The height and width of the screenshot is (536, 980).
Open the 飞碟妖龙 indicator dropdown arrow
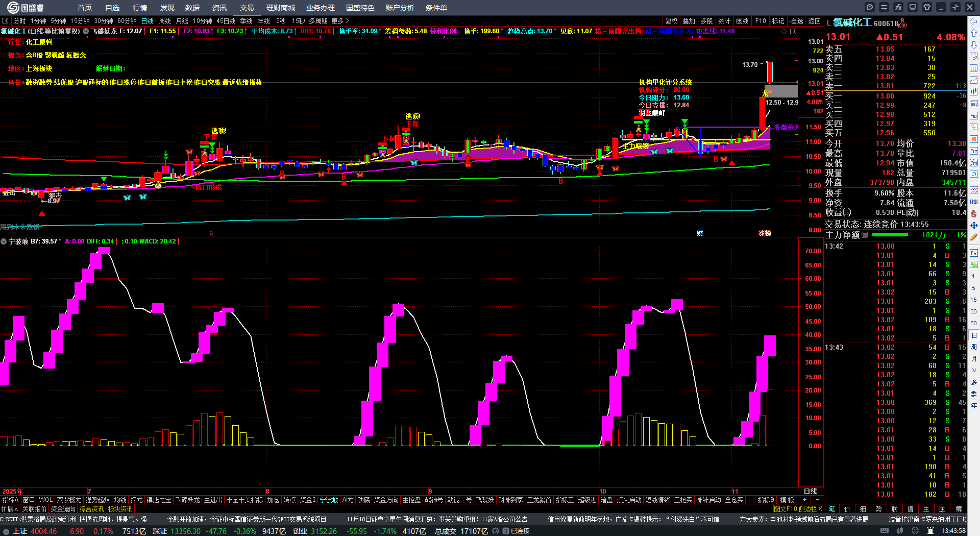click(x=86, y=31)
